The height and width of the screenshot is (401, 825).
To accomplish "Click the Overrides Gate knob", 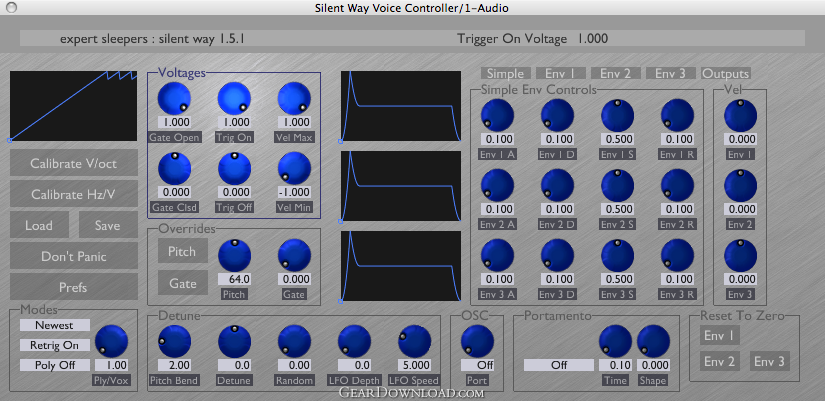I will click(294, 255).
